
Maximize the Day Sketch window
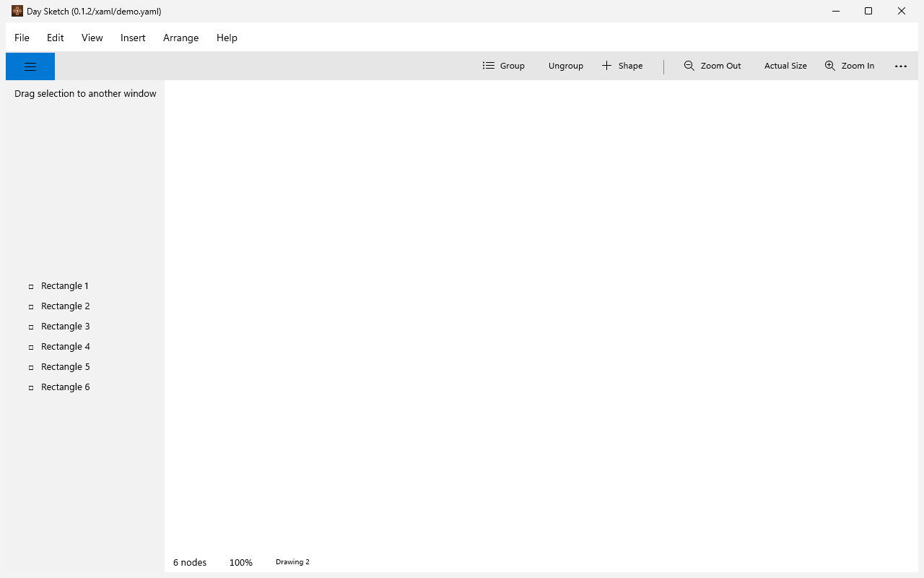point(868,11)
